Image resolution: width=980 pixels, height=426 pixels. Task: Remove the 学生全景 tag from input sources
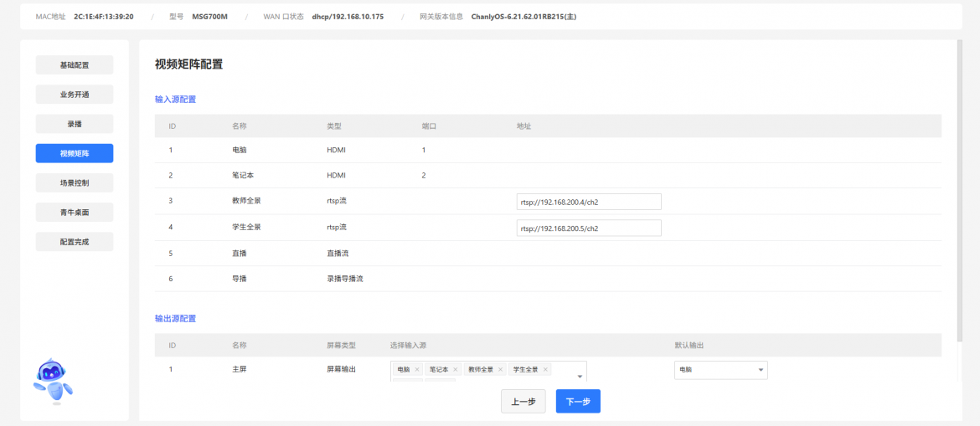tap(545, 369)
